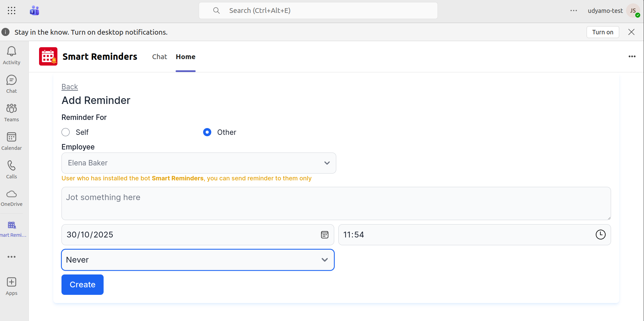The width and height of the screenshot is (644, 321).
Task: Click the calendar picker icon in date field
Action: [325, 235]
